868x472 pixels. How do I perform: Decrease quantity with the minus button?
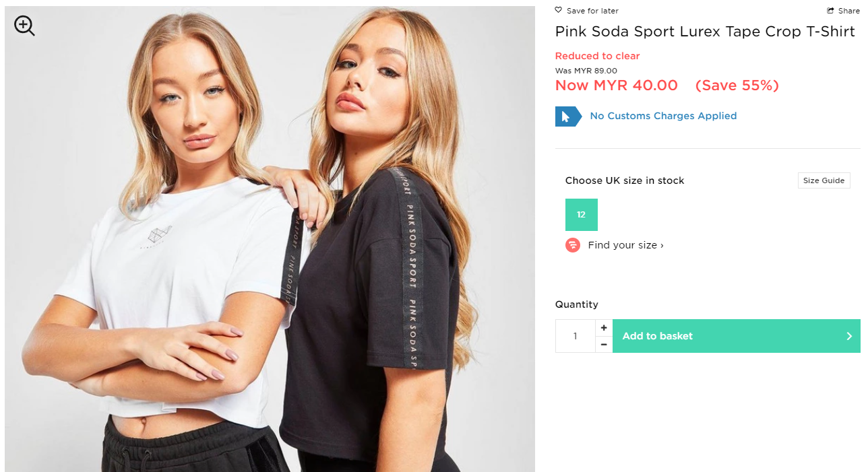pyautogui.click(x=604, y=344)
